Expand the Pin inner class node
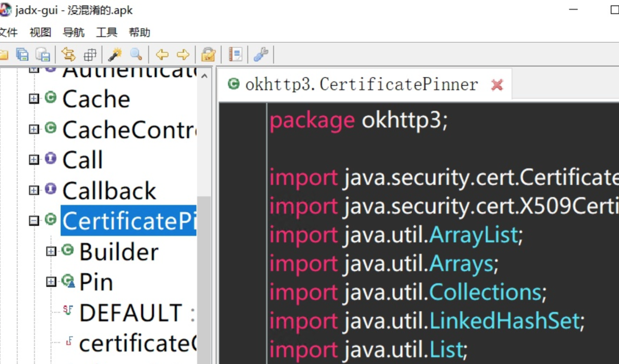Screen dimensions: 619x364 [x=51, y=281]
